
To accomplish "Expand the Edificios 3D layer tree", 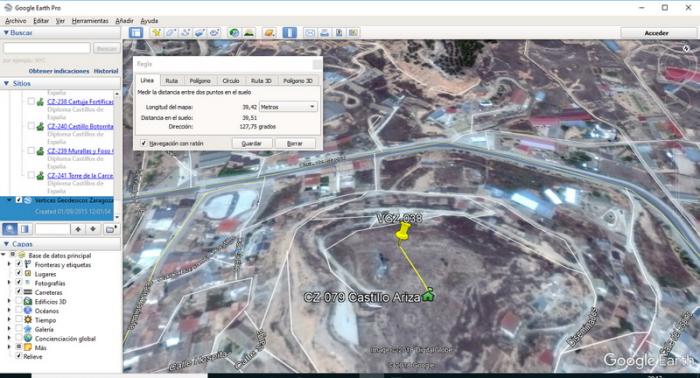I will (9, 301).
